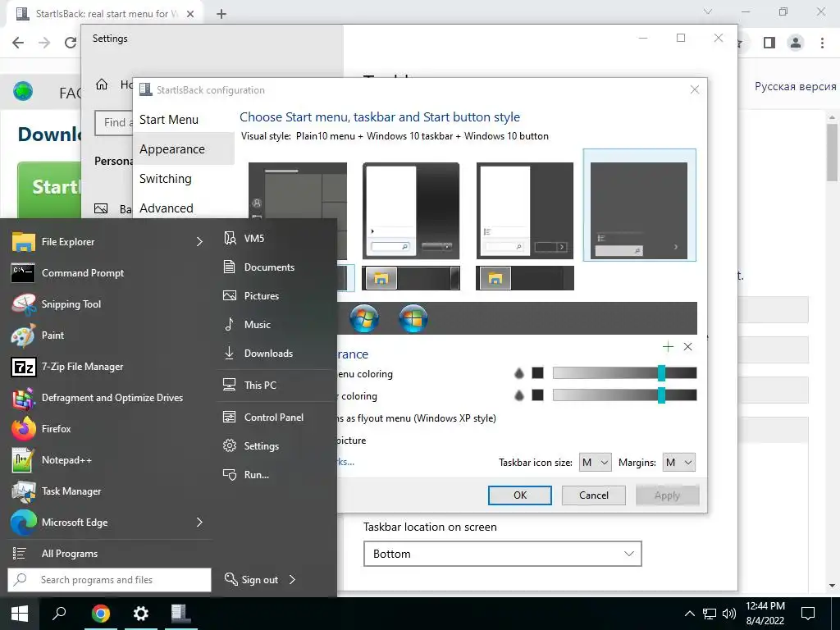840x630 pixels.
Task: Click Search programs and files box
Action: pos(109,580)
